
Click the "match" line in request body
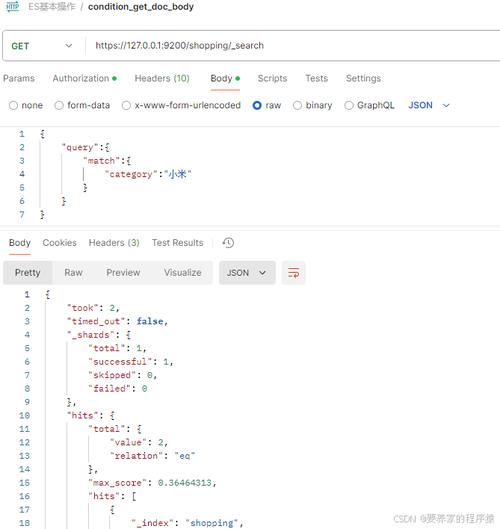point(107,161)
